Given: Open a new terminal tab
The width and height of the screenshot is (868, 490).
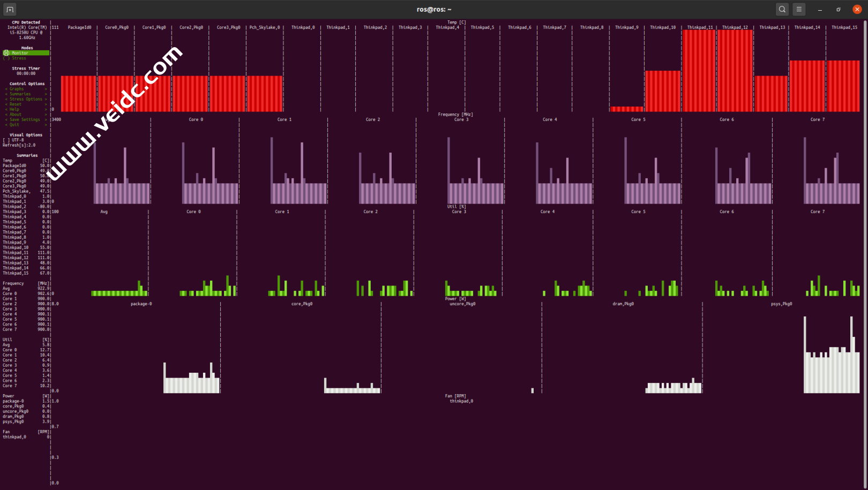Looking at the screenshot, I should tap(10, 9).
